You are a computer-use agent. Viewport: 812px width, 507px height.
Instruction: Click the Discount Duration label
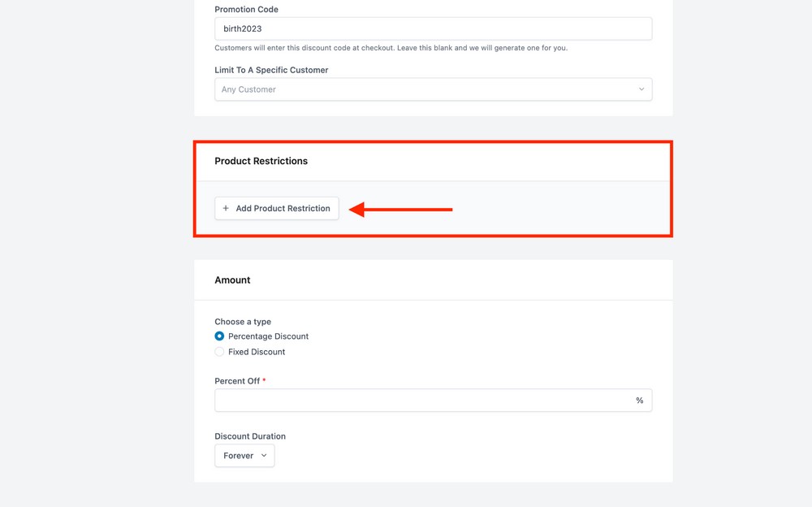[x=250, y=436]
